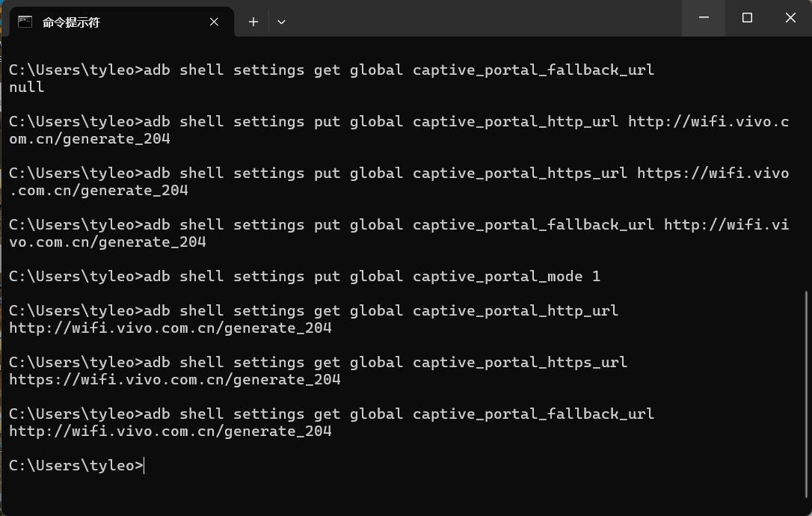Image resolution: width=812 pixels, height=516 pixels.
Task: Close the 命令提示符 tab
Action: (x=214, y=22)
